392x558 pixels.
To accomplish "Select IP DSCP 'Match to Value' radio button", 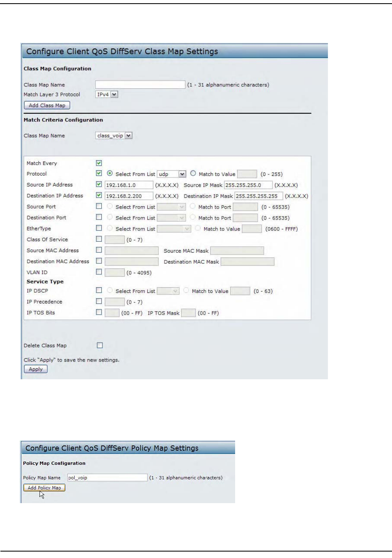I will pos(186,290).
